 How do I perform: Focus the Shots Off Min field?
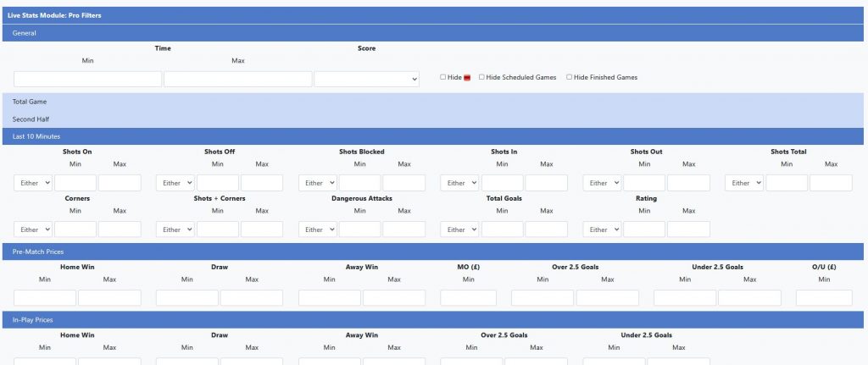(218, 183)
